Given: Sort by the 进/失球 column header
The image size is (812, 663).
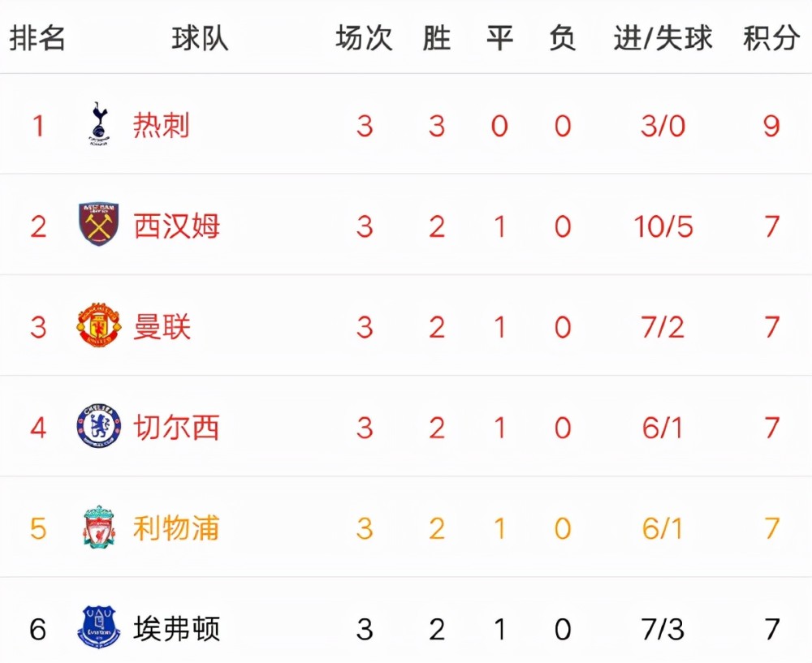Looking at the screenshot, I should click(663, 38).
